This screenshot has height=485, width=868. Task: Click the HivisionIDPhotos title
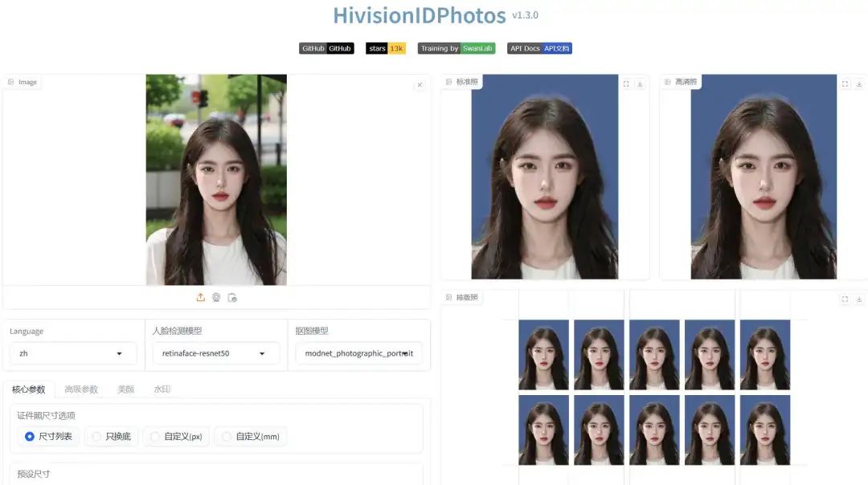[x=420, y=15]
